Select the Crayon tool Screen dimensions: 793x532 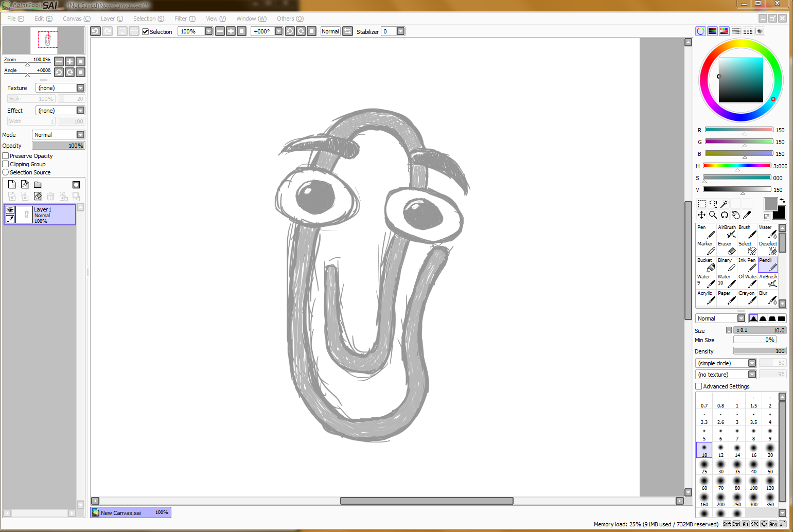coord(747,297)
